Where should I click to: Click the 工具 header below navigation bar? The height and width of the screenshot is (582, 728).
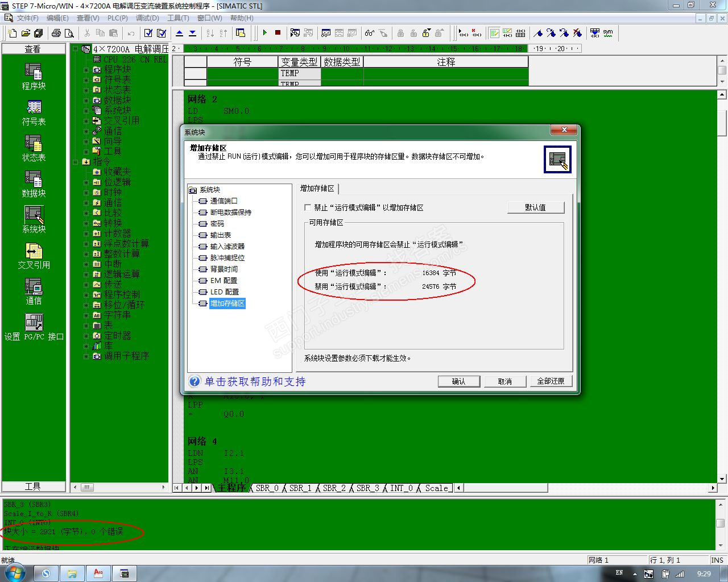pos(33,487)
